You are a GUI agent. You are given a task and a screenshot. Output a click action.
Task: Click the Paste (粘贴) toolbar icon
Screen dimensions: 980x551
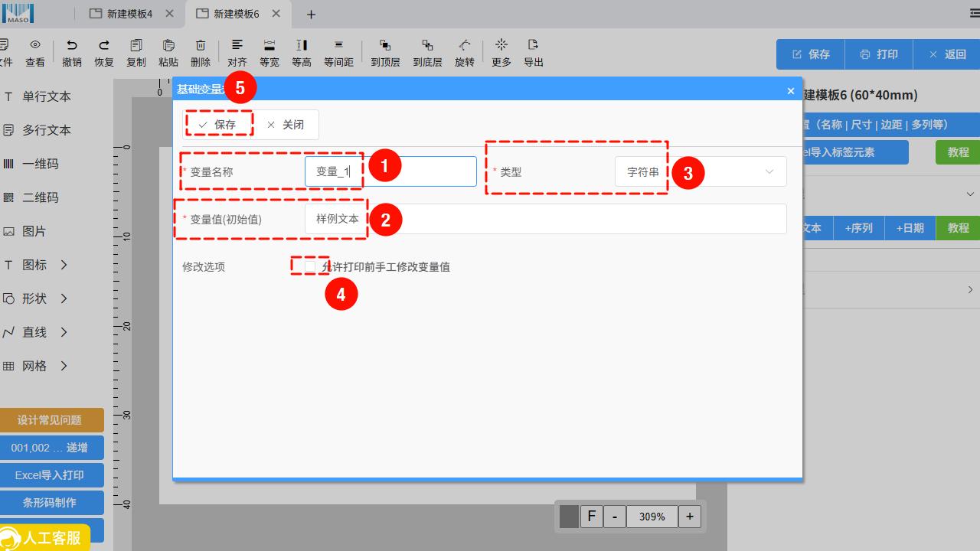168,46
